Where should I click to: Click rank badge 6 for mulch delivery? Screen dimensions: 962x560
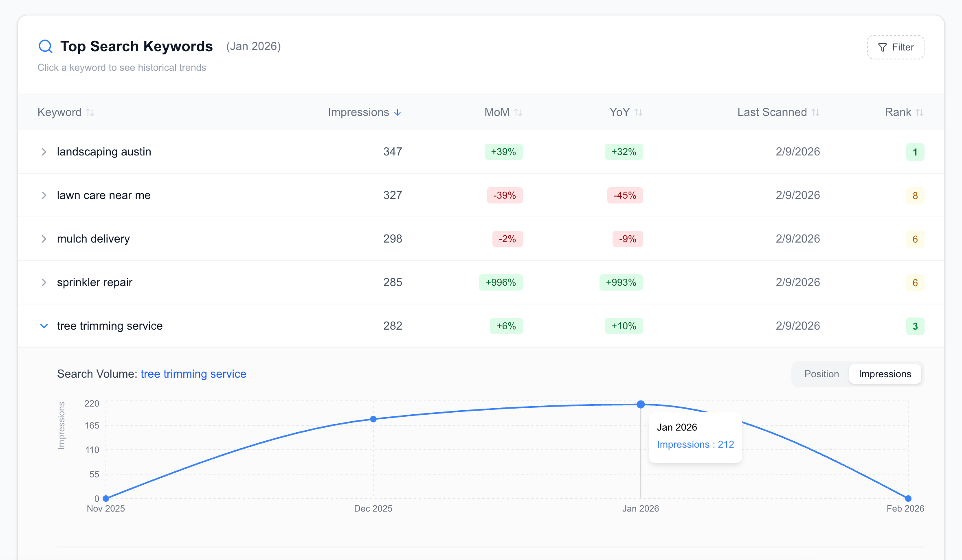point(915,239)
